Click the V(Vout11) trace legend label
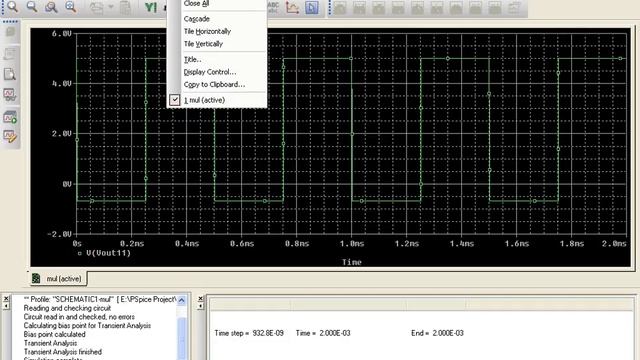The image size is (640, 360). click(x=108, y=253)
